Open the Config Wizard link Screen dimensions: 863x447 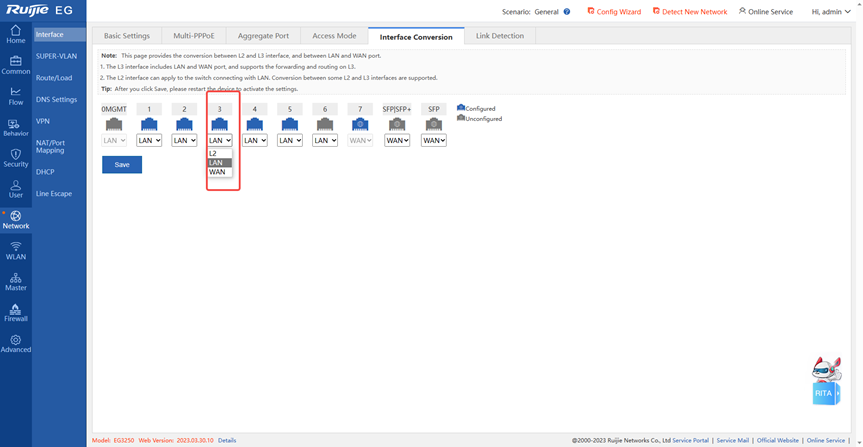(614, 12)
